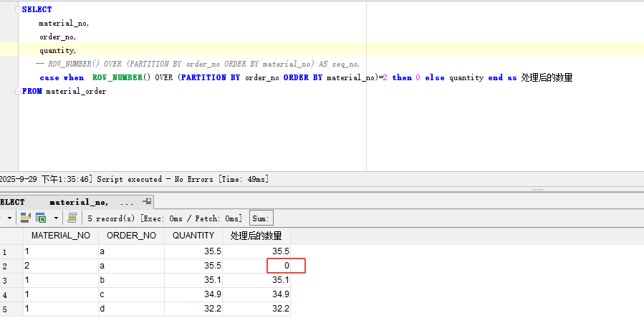This screenshot has width=644, height=333.
Task: Open the leftmost dropdown arrow in results toolbar
Action: coord(9,218)
